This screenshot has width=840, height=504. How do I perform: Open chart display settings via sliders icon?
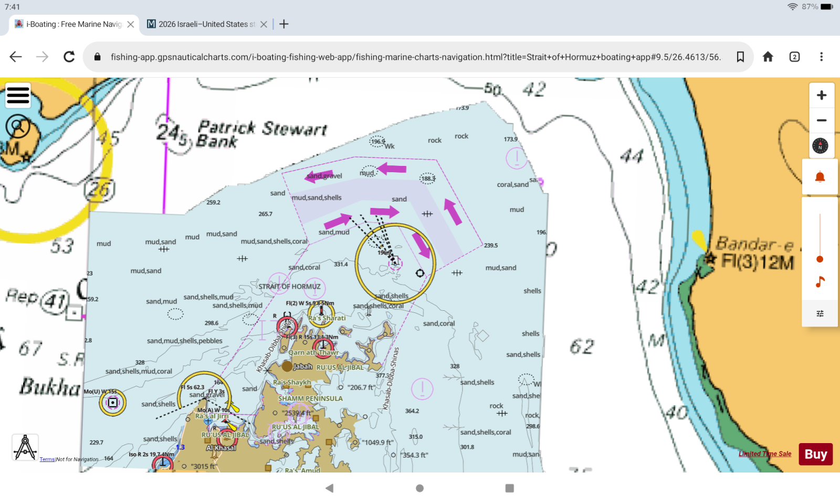[820, 313]
